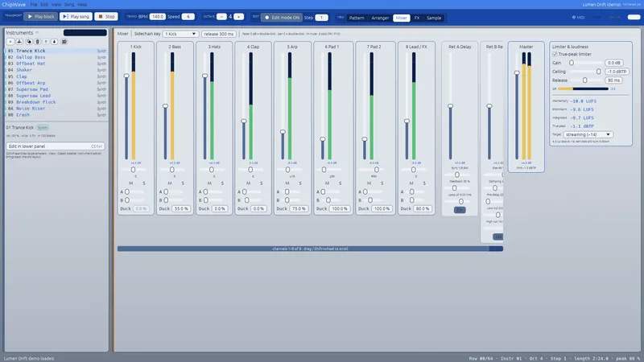Screen dimensions: 644x362
Task: Click the BPM 140.0 tempo field
Action: click(157, 16)
